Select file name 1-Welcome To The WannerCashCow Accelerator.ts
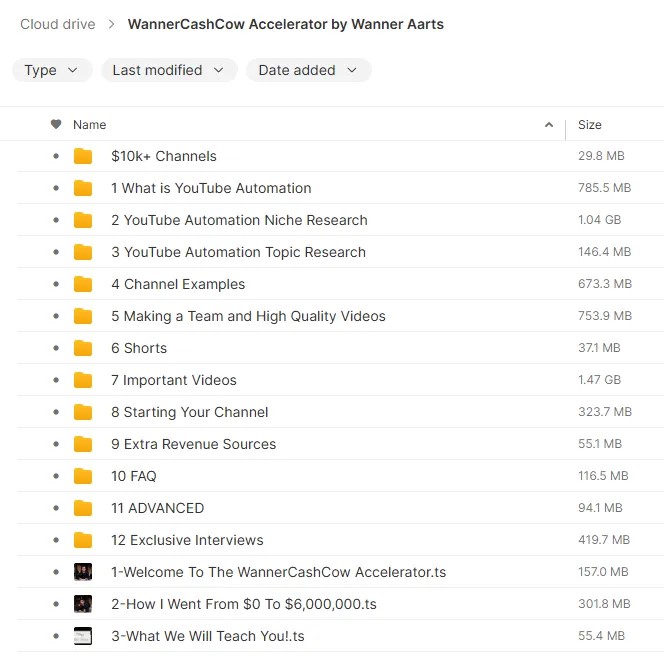This screenshot has width=664, height=664. [279, 572]
